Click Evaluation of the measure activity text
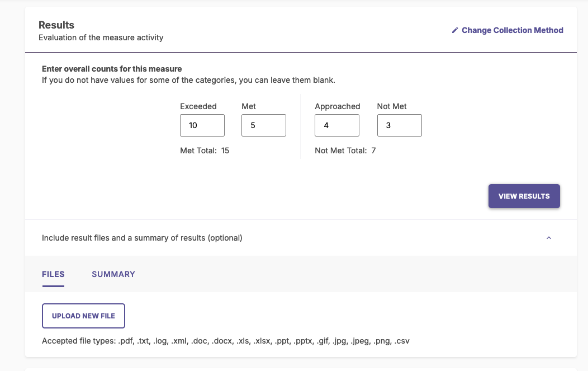Image resolution: width=588 pixels, height=371 pixels. tap(101, 37)
